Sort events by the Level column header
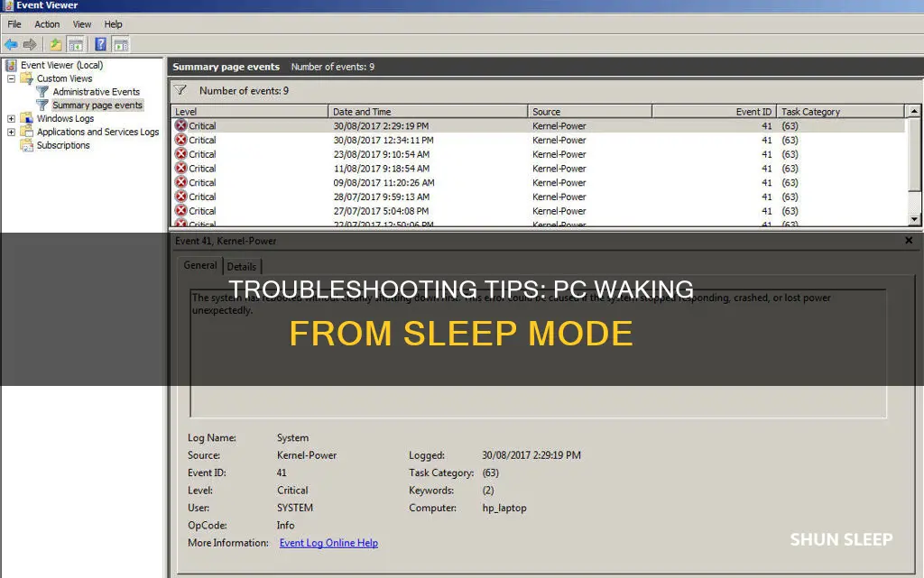The width and height of the screenshot is (924, 578). [249, 111]
